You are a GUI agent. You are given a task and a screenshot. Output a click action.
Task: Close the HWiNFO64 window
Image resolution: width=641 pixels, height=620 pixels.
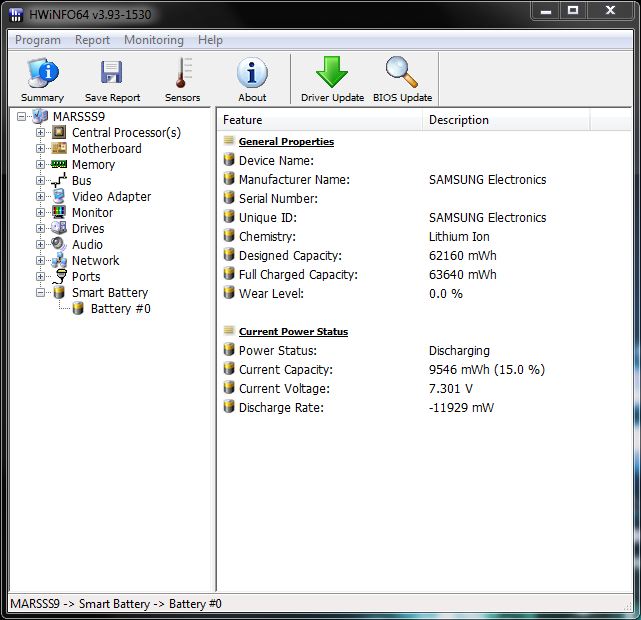point(610,10)
